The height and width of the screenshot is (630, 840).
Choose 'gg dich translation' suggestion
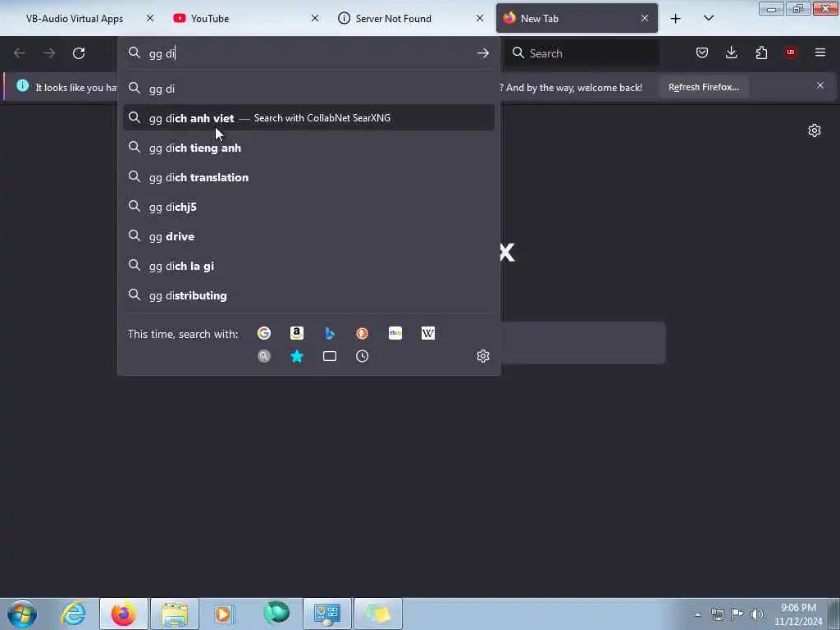tap(308, 177)
